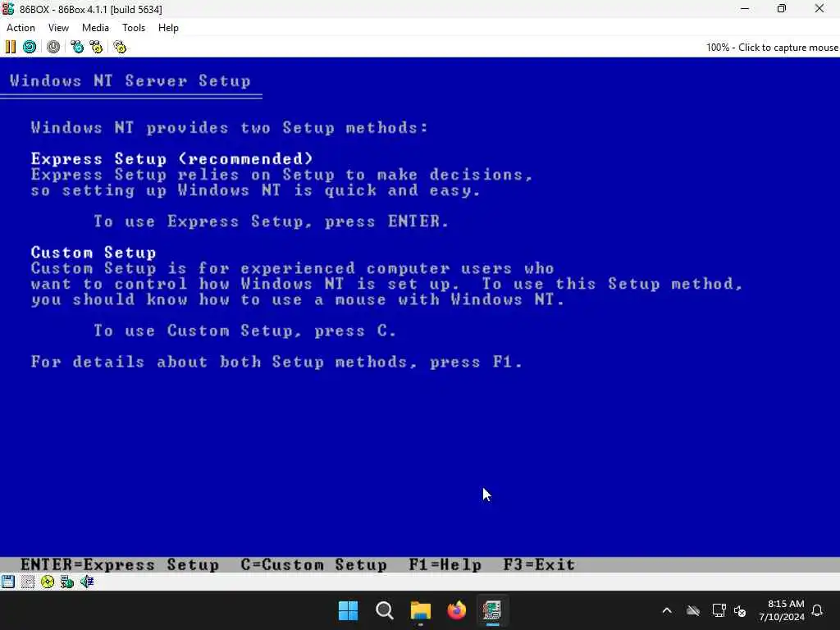Open machine settings via the rightmost gear icon
Screen dimensions: 840x630
(120, 47)
